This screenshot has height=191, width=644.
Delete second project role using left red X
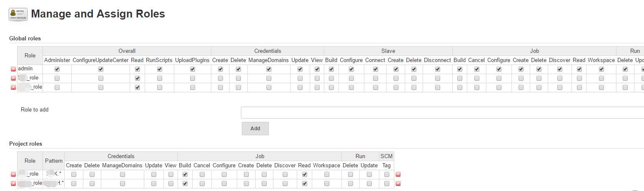tap(13, 184)
